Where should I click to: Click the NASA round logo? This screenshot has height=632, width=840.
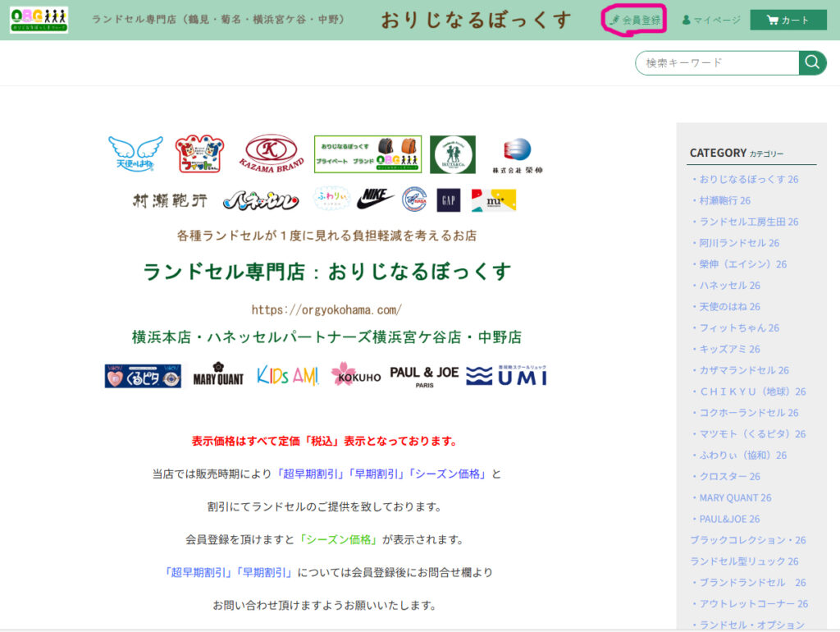(x=414, y=199)
